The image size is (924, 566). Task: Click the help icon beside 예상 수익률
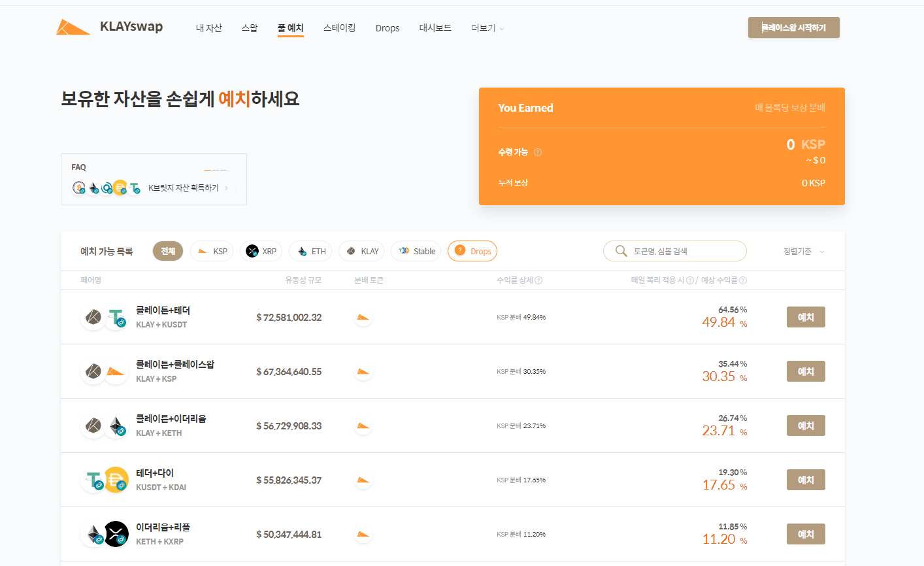[x=743, y=280]
